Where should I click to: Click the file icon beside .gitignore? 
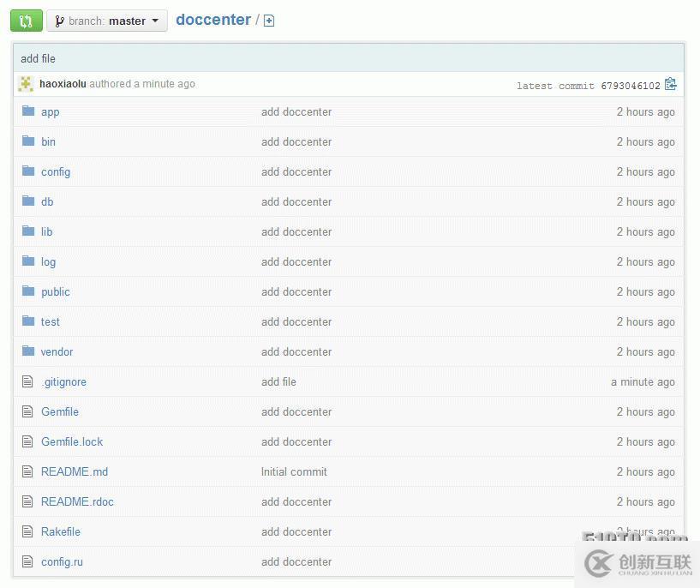[27, 381]
